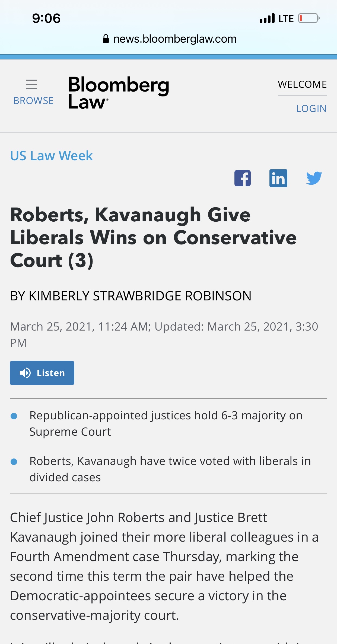Tap the lock icon beside the URL
This screenshot has width=337, height=644.
[106, 39]
